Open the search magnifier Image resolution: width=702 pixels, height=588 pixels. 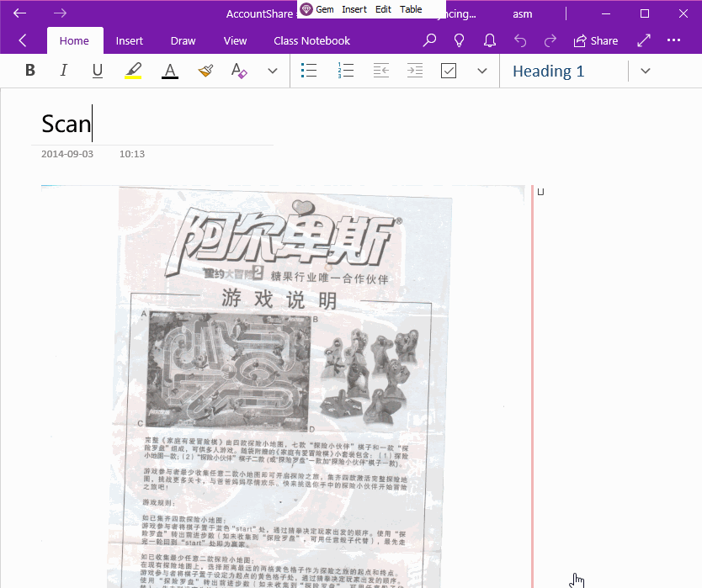tap(429, 40)
